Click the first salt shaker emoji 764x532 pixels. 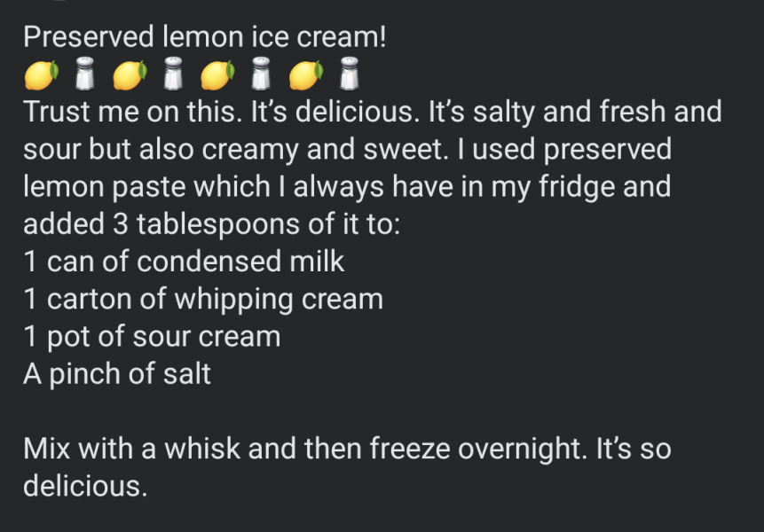pyautogui.click(x=84, y=75)
